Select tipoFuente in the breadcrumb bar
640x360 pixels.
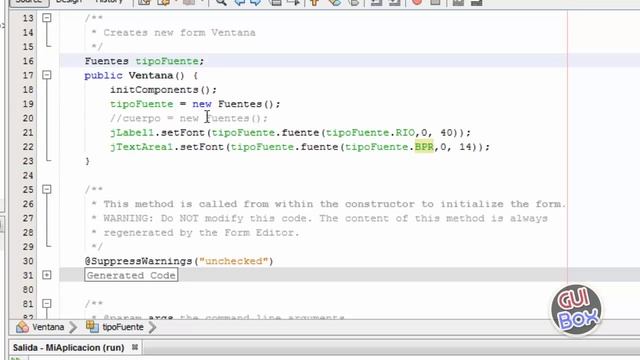click(123, 327)
